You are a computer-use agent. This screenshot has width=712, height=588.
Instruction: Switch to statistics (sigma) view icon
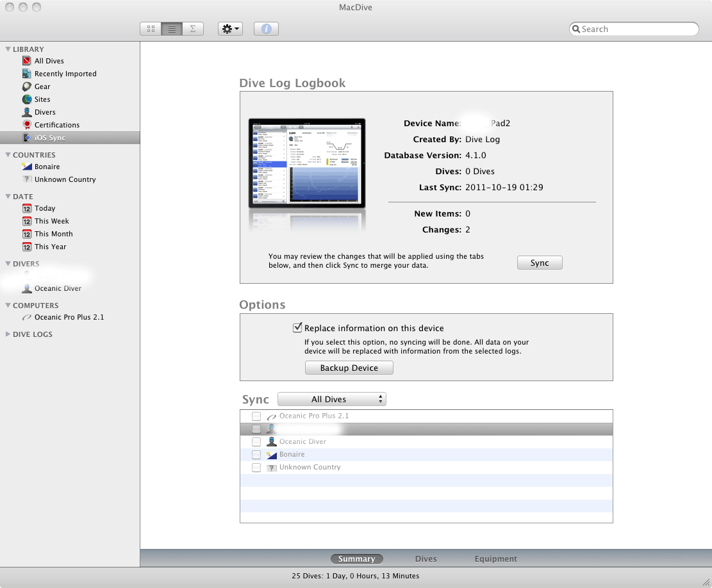(x=193, y=29)
